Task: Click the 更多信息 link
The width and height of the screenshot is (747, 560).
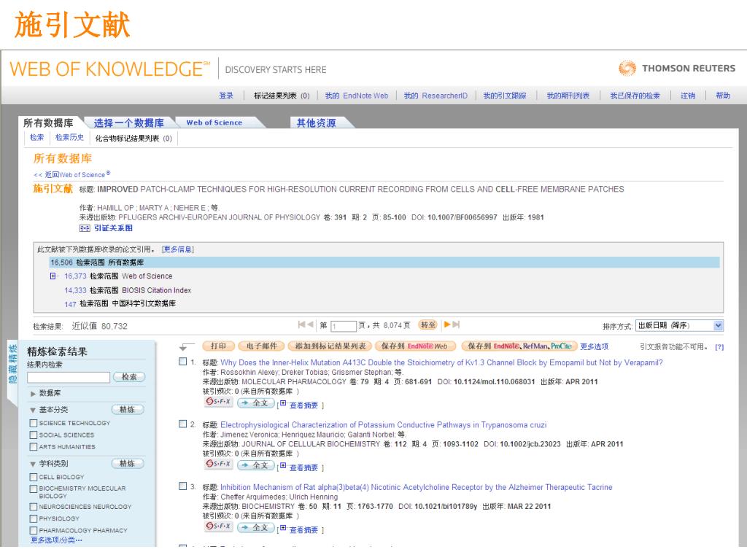Action: pos(178,249)
